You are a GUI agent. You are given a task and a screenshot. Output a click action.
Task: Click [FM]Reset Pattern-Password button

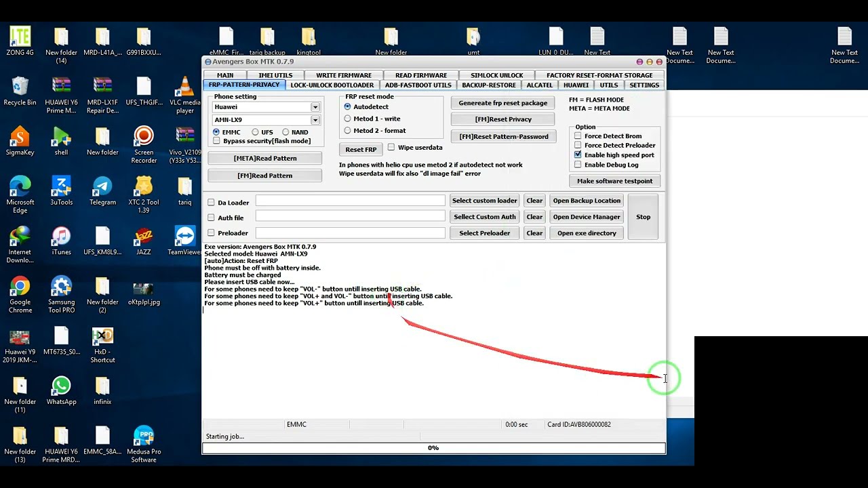click(x=504, y=136)
